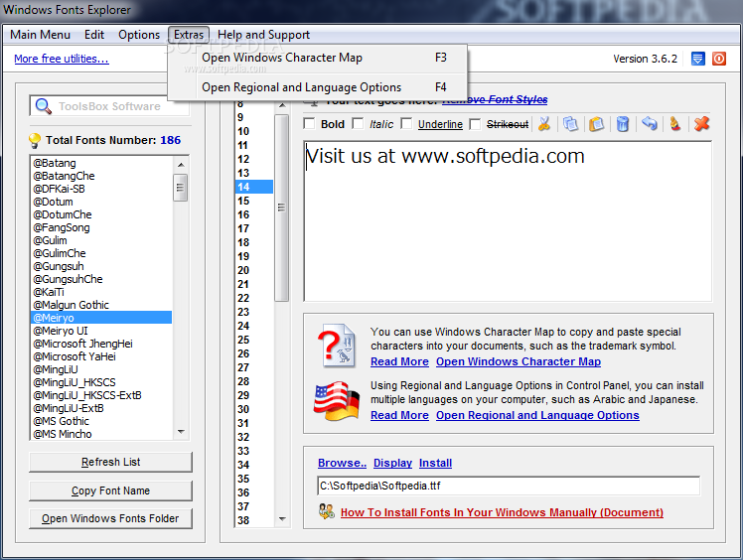Viewport: 743px width, 560px height.
Task: Open the Help and Support menu
Action: 263,35
